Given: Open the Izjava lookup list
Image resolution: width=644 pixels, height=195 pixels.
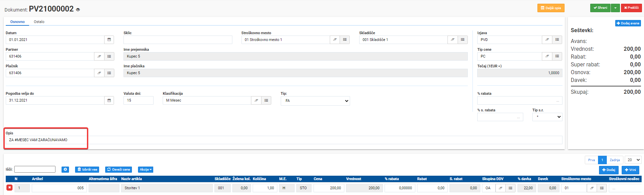Looking at the screenshot, I should click(x=557, y=40).
